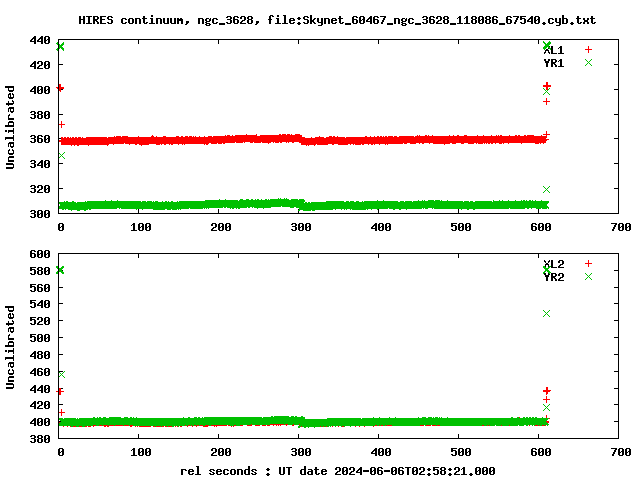
Task: Click the YR1 outlier point at 320 in top plot
Action: (547, 189)
